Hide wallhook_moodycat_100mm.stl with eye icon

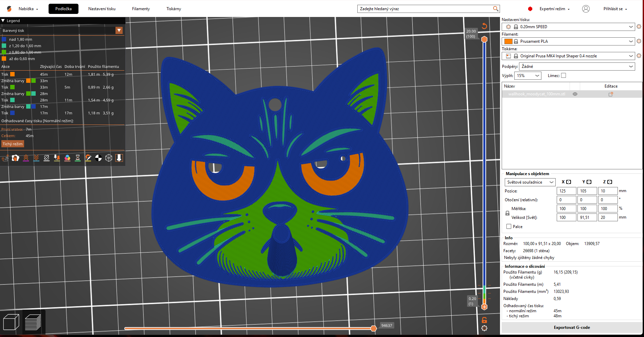(575, 94)
